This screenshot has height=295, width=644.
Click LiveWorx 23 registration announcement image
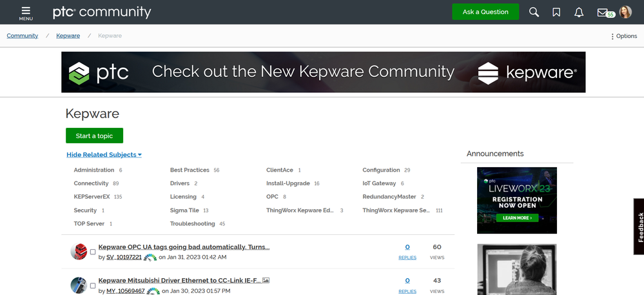click(x=516, y=200)
